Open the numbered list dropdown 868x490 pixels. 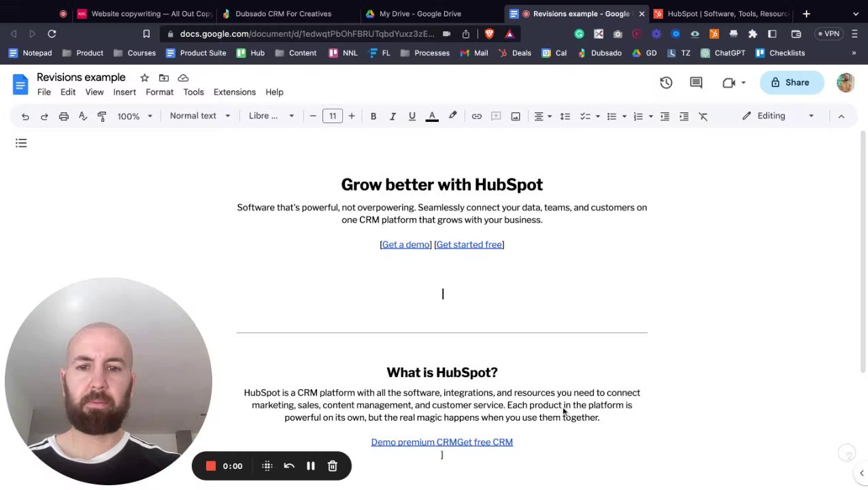point(642,116)
